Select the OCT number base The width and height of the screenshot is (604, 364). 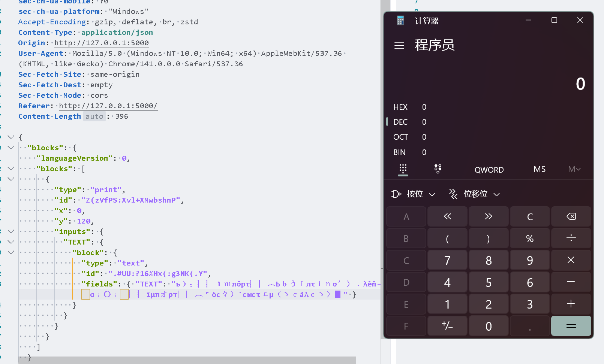400,137
